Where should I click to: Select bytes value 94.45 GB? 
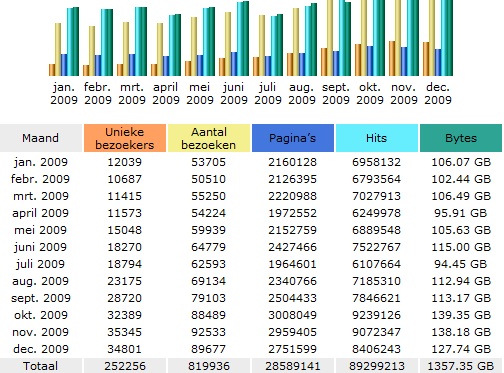tap(461, 264)
